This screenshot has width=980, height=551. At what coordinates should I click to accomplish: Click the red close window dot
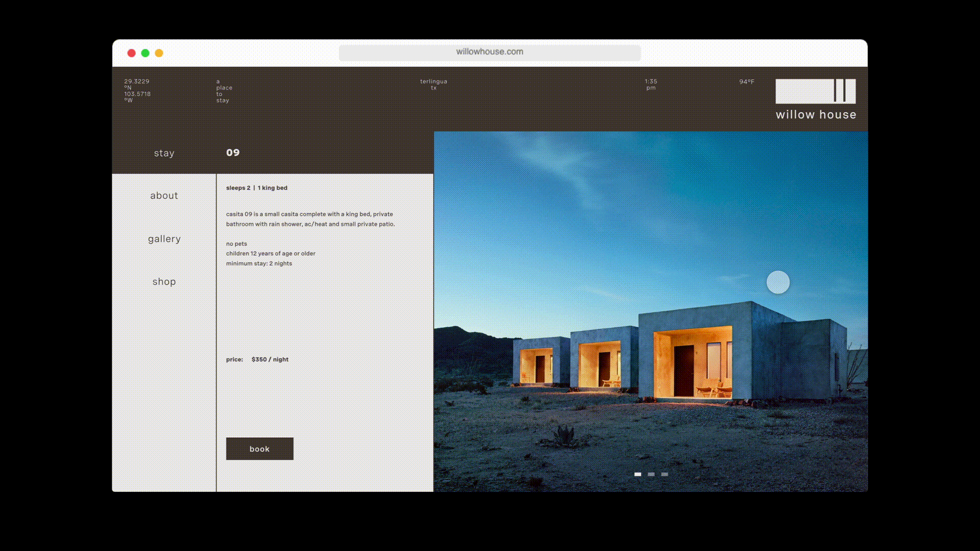[131, 53]
